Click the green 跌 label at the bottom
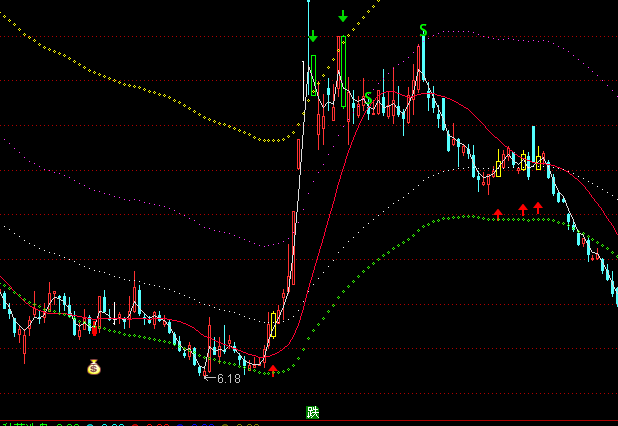 coord(313,412)
